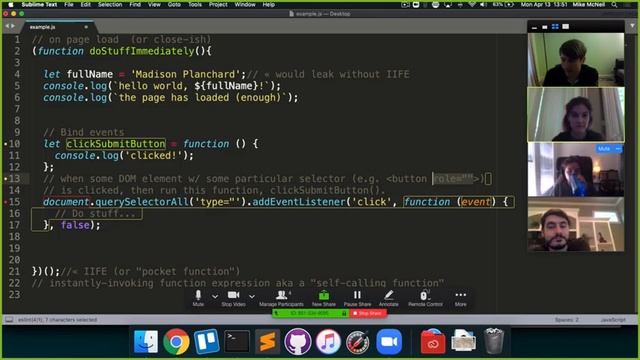Close the example.js tab

pyautogui.click(x=86, y=27)
